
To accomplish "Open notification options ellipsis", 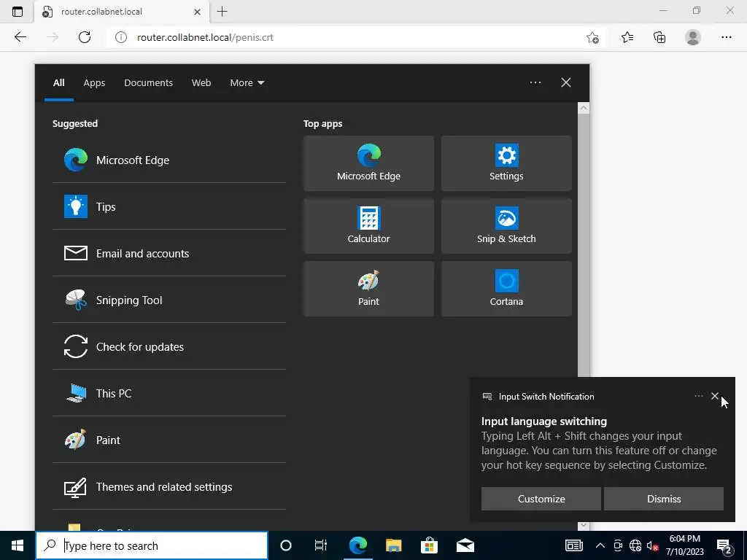I will [x=698, y=396].
